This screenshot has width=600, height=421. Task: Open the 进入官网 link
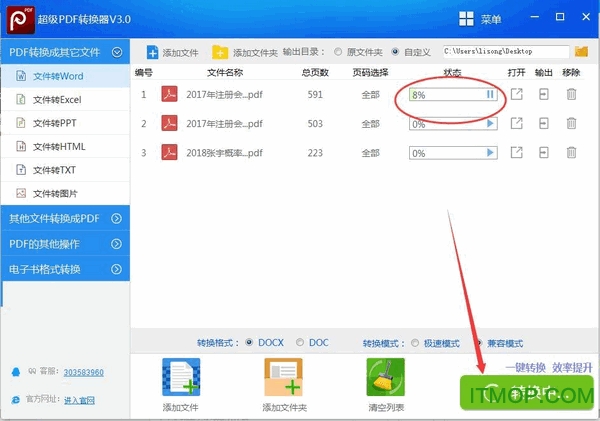pos(79,400)
